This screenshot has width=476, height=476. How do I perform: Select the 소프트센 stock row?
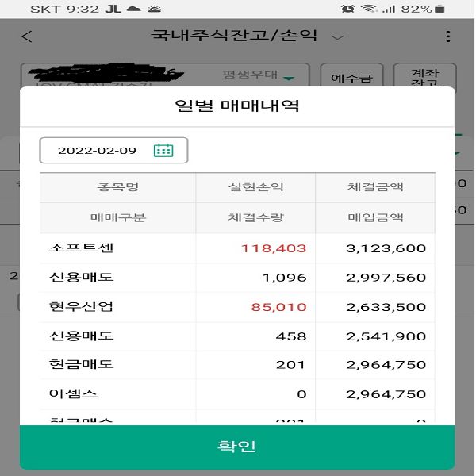pos(81,248)
